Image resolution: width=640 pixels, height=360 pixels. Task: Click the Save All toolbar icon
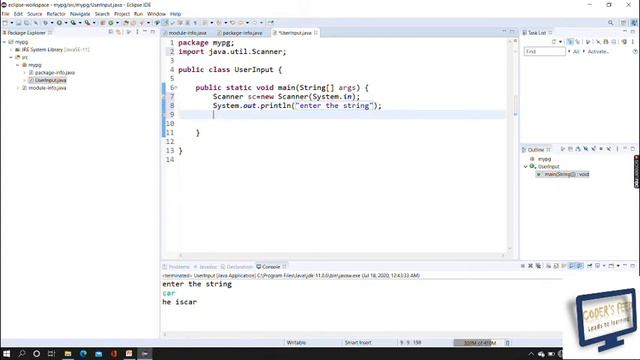[x=27, y=23]
